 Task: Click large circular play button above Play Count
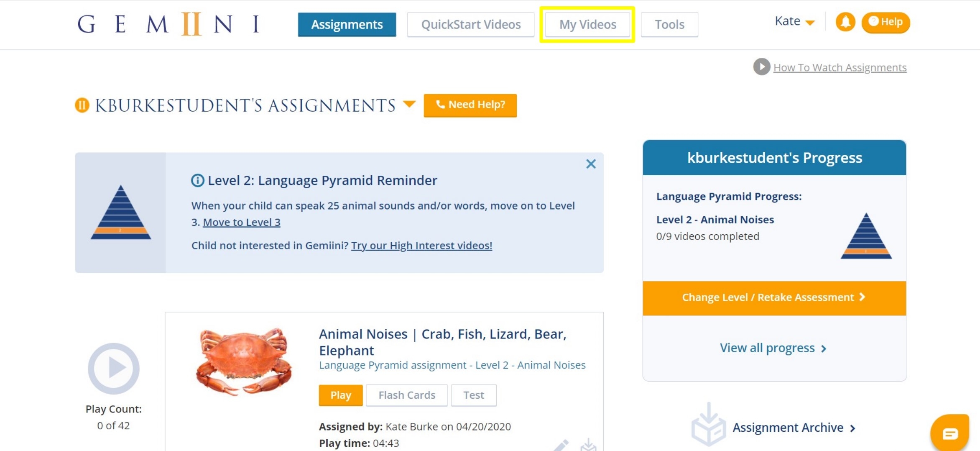coord(113,369)
